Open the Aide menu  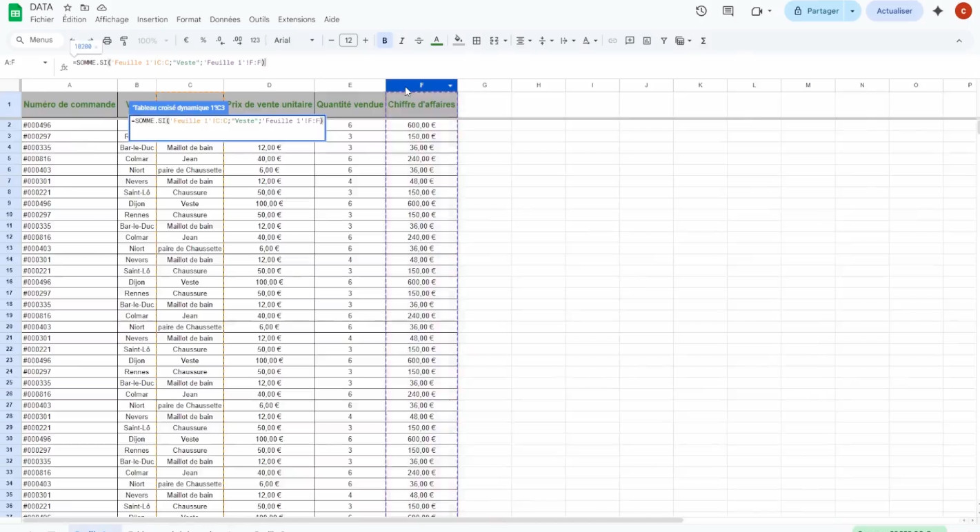point(332,19)
